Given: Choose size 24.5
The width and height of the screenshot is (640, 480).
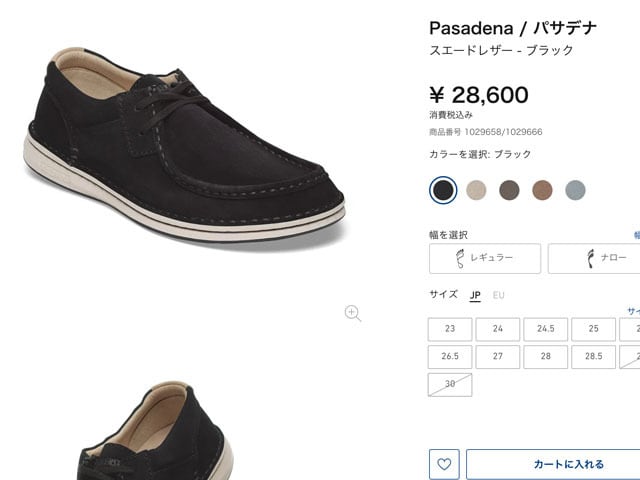Looking at the screenshot, I should [x=545, y=329].
